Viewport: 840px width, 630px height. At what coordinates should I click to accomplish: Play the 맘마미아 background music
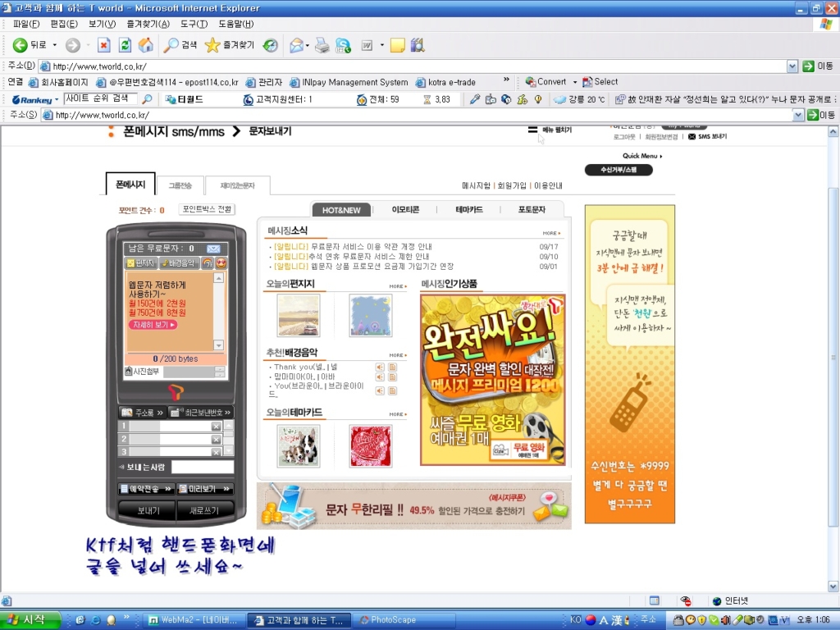380,377
